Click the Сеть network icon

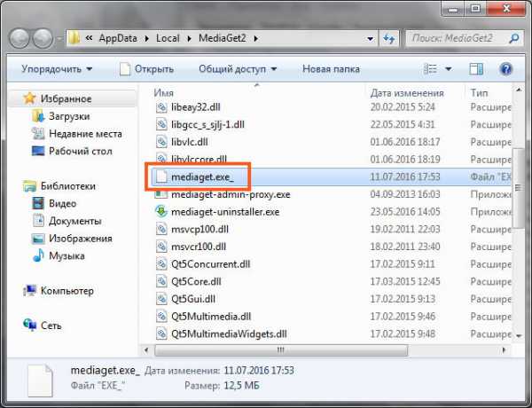[x=30, y=326]
